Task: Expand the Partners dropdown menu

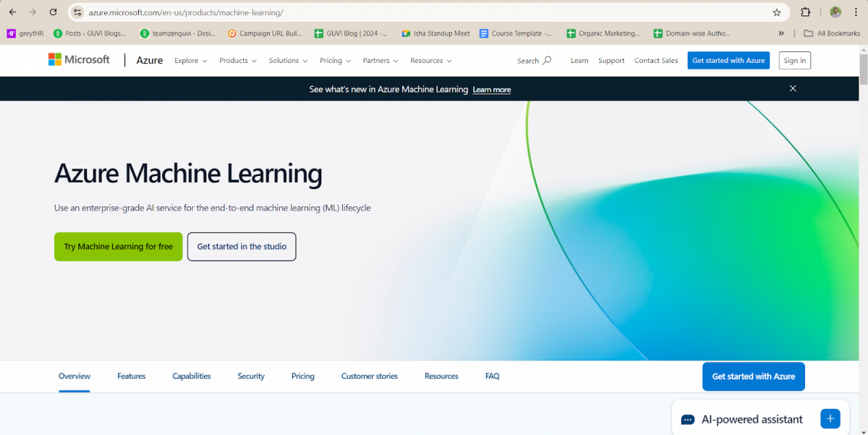Action: pos(380,61)
